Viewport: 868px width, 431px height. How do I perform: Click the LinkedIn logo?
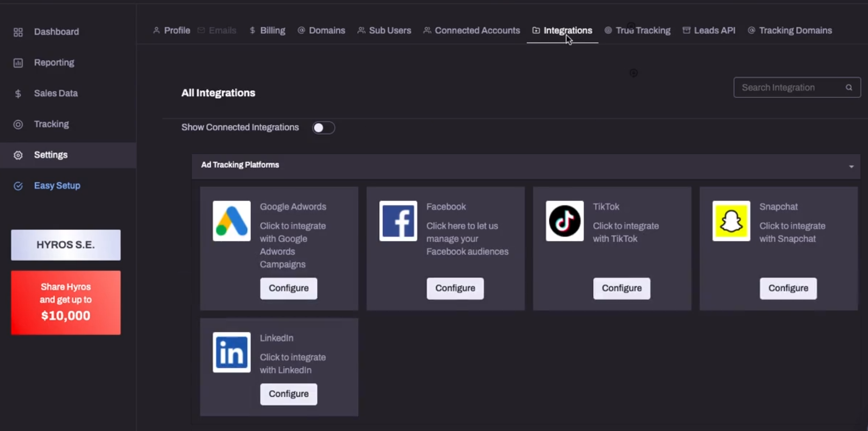point(232,352)
